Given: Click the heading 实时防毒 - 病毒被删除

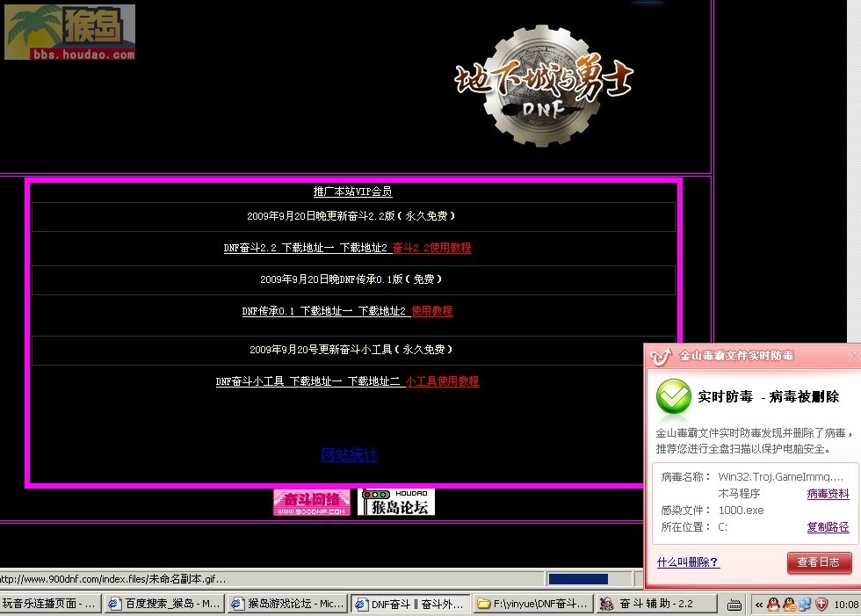Looking at the screenshot, I should pyautogui.click(x=768, y=396).
